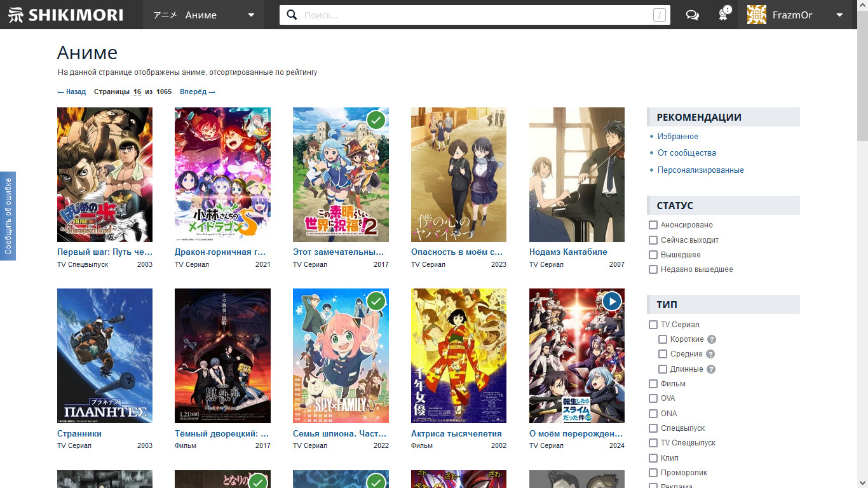Open Первый шаг: Путь че... title link
The height and width of the screenshot is (488, 868).
point(105,252)
